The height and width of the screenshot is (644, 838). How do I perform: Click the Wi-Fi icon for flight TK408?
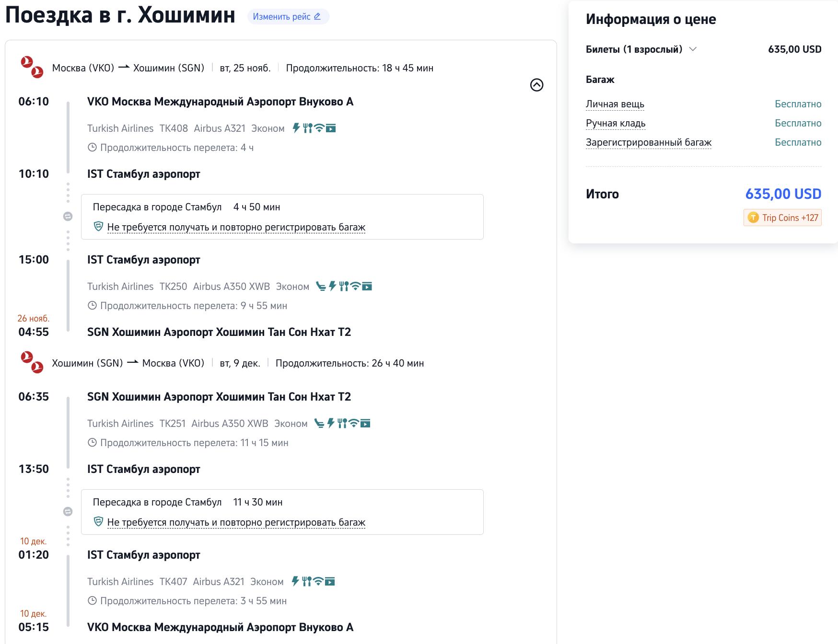click(x=319, y=128)
